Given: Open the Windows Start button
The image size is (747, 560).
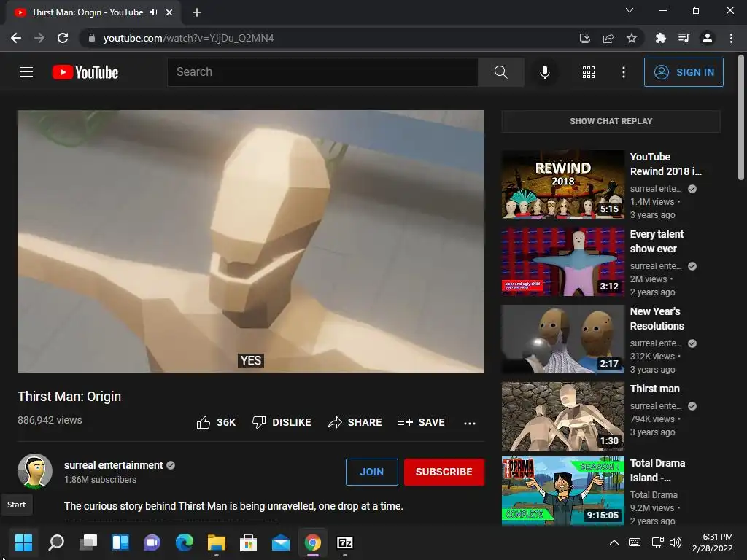Looking at the screenshot, I should tap(23, 542).
